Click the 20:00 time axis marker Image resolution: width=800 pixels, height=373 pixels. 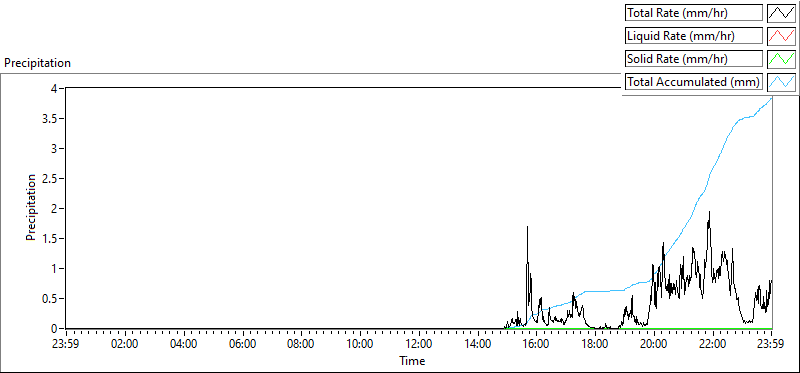[654, 343]
